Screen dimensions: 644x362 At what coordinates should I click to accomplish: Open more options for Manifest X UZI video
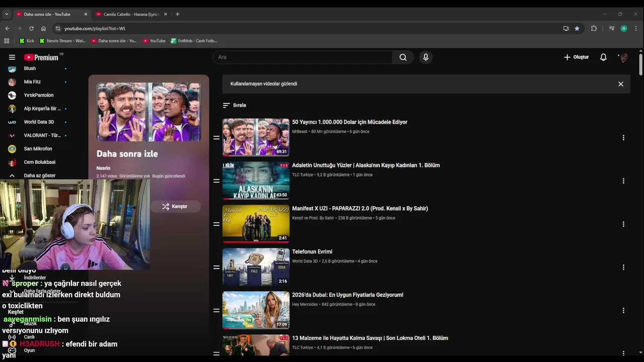coord(623,224)
